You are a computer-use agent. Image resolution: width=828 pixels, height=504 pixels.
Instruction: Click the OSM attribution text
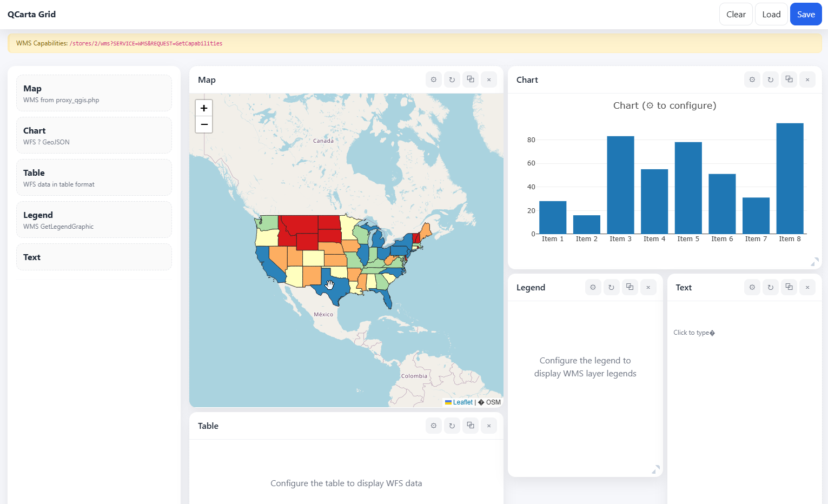point(493,402)
